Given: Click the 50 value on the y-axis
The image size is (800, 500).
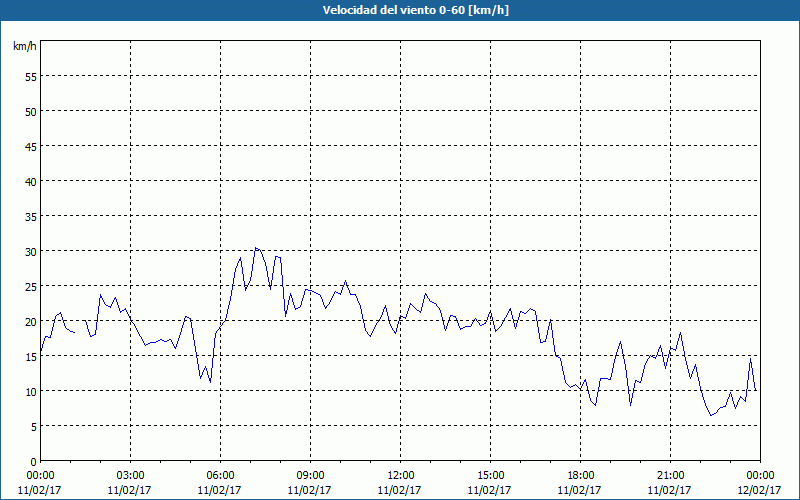Looking at the screenshot, I should pyautogui.click(x=31, y=112).
